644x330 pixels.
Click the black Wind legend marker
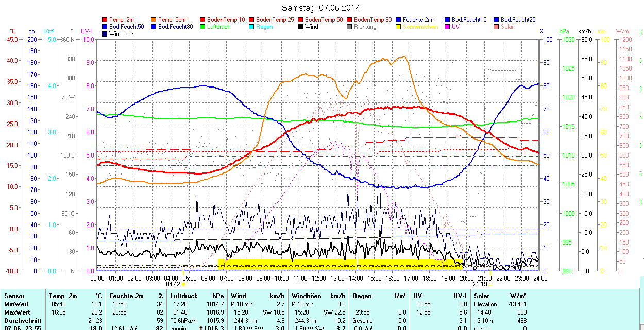coord(301,27)
